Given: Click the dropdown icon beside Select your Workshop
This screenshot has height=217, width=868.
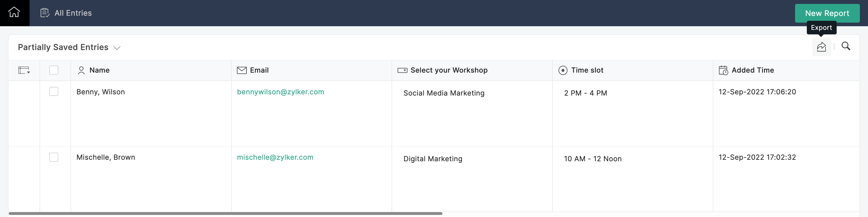Looking at the screenshot, I should 402,70.
